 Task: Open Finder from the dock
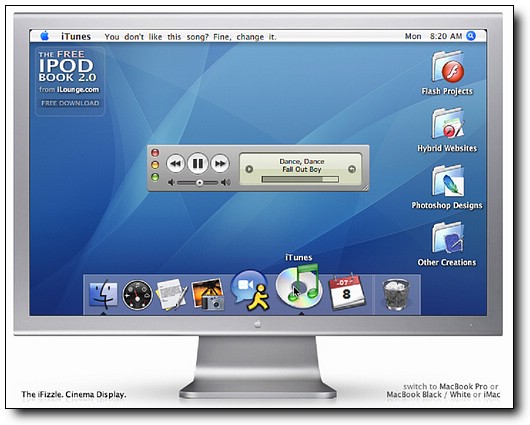(x=103, y=294)
